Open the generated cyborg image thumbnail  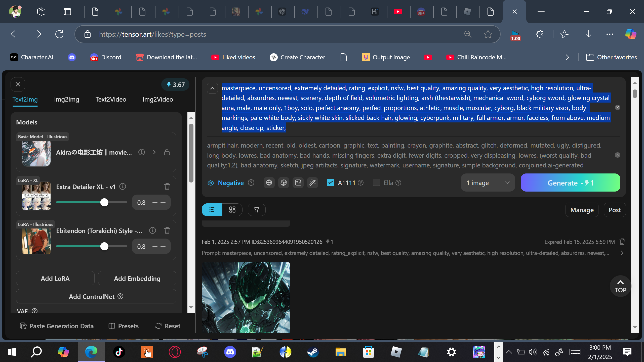pos(246,297)
